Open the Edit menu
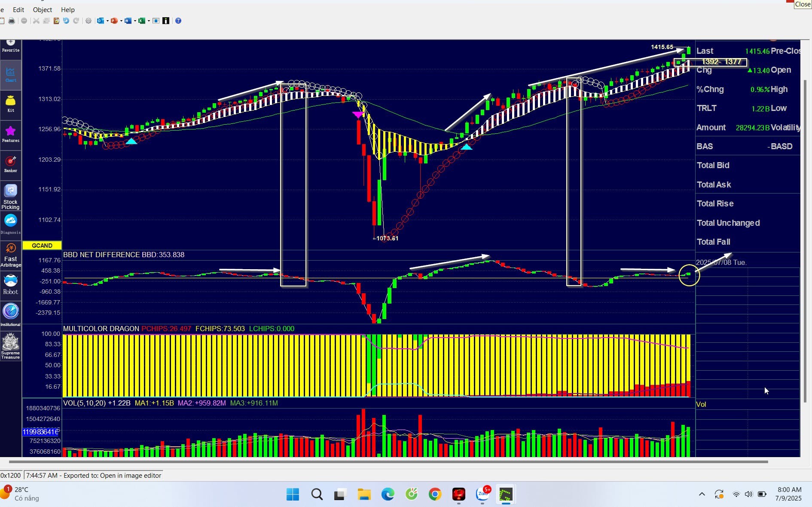This screenshot has width=812, height=507. (x=18, y=9)
